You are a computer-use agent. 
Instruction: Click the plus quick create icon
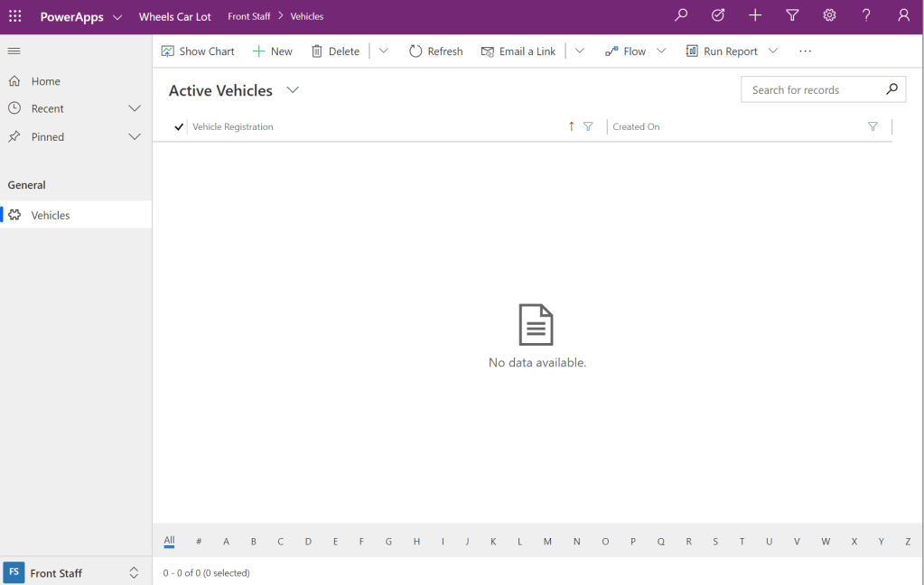[x=755, y=15]
